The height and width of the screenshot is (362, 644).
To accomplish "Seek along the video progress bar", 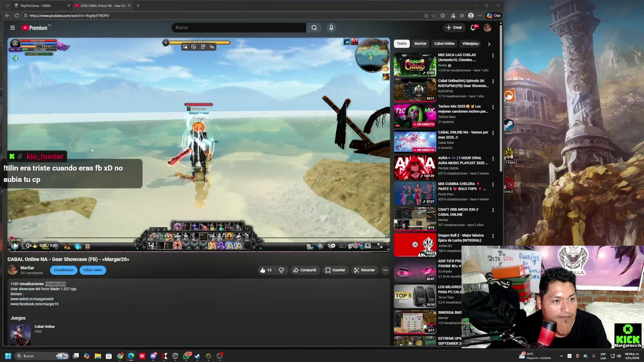I will click(x=199, y=239).
